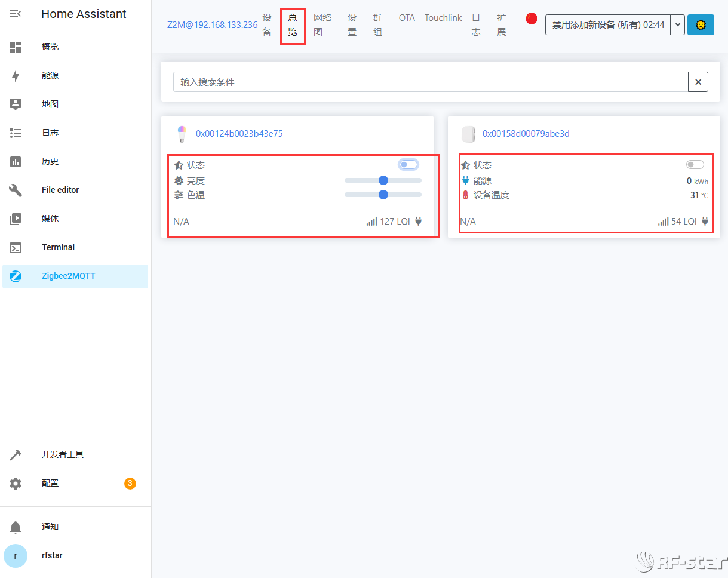Image resolution: width=728 pixels, height=578 pixels.
Task: Click the 127 LQI text
Action: (395, 222)
